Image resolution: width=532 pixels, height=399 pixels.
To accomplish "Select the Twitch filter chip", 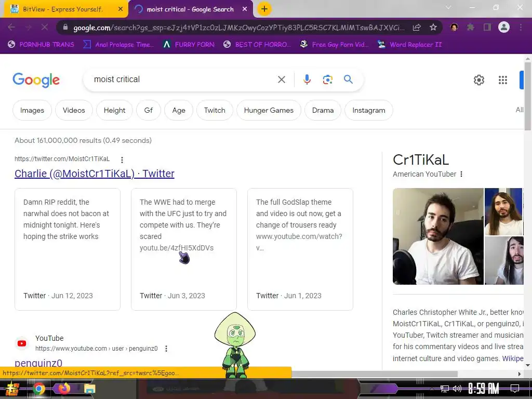I will coord(215,110).
